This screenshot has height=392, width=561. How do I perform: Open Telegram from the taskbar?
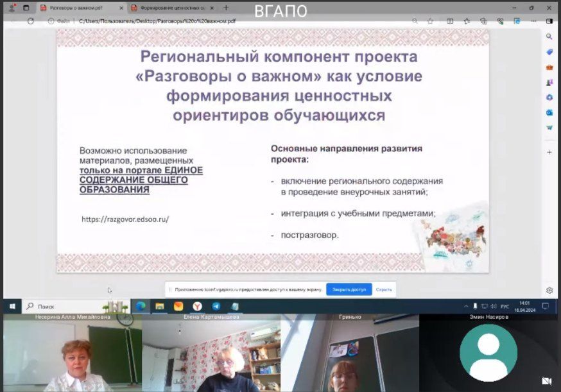pyautogui.click(x=216, y=307)
